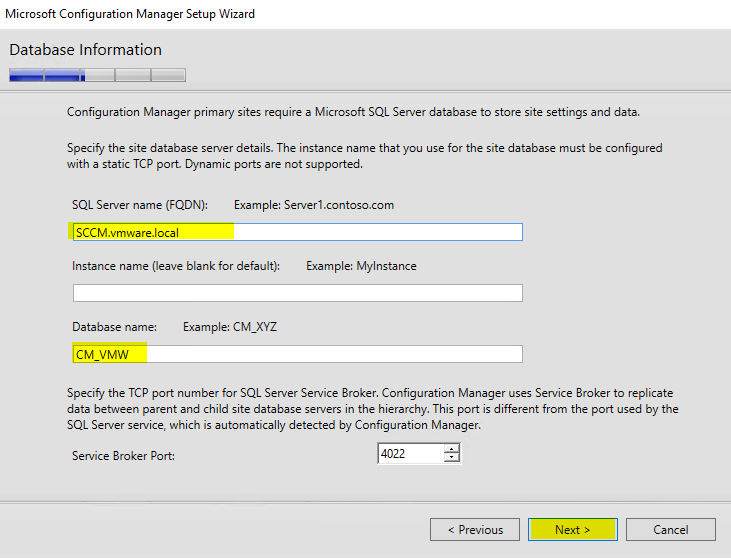Click the 'Database name:' label
731x558 pixels.
[x=115, y=327]
